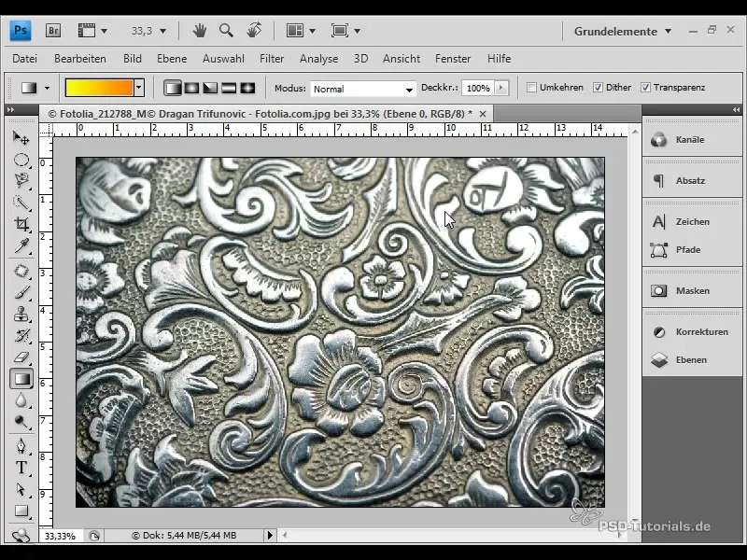Screen dimensions: 747x560
Task: Open the Fenster menu
Action: coord(453,59)
